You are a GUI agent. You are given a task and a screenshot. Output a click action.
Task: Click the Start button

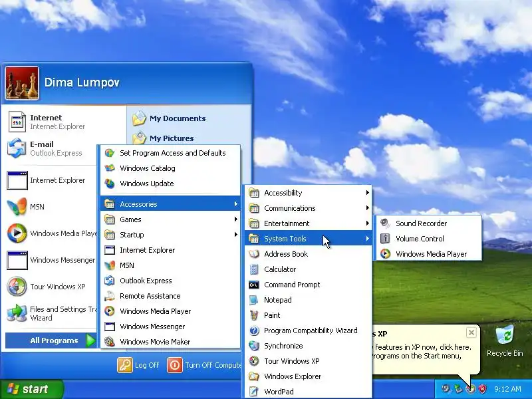[32, 389]
